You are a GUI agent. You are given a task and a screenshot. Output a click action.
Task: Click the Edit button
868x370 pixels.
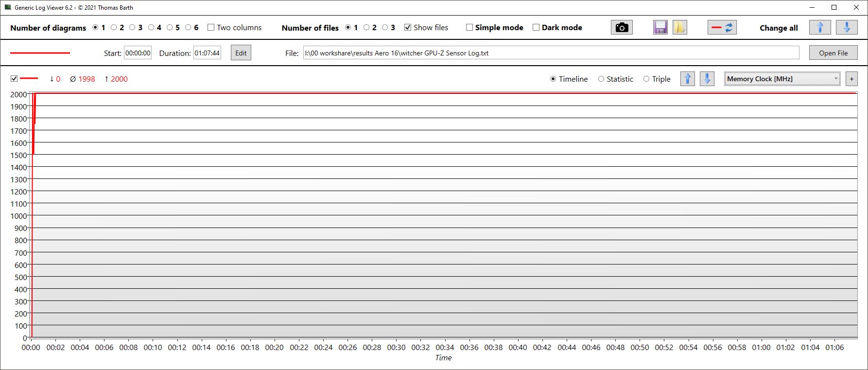[x=241, y=53]
